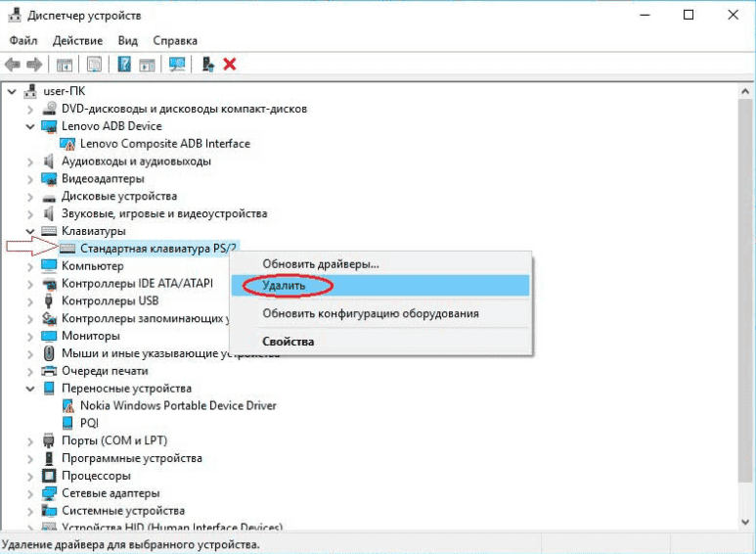Image resolution: width=756 pixels, height=554 pixels.
Task: Expand Контроллеры IDE ATA/ATAPI
Action: pos(30,284)
